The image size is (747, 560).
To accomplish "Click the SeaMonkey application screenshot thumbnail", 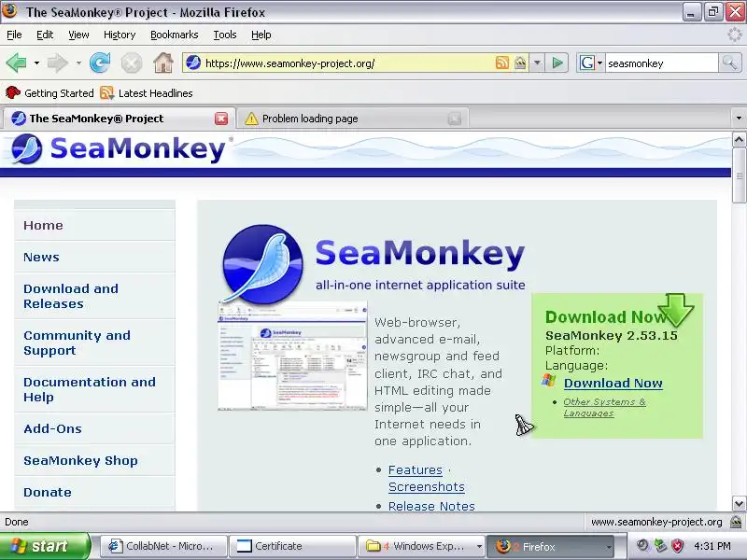I will 292,356.
